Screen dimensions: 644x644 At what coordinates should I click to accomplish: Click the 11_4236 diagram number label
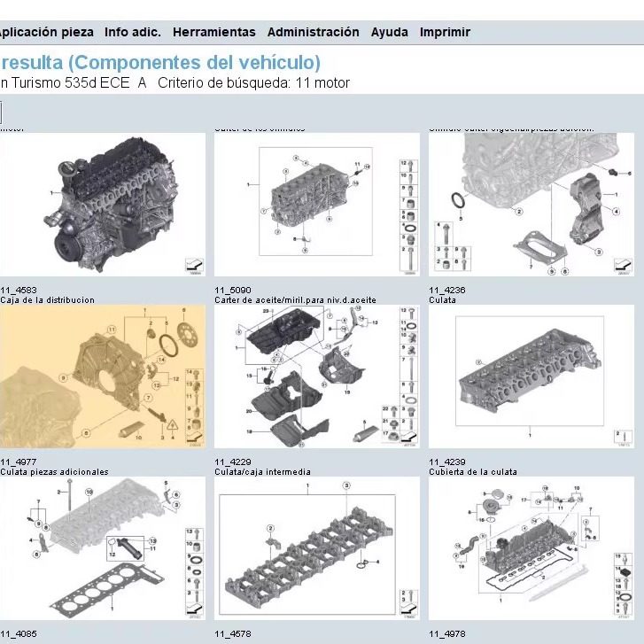pos(447,290)
